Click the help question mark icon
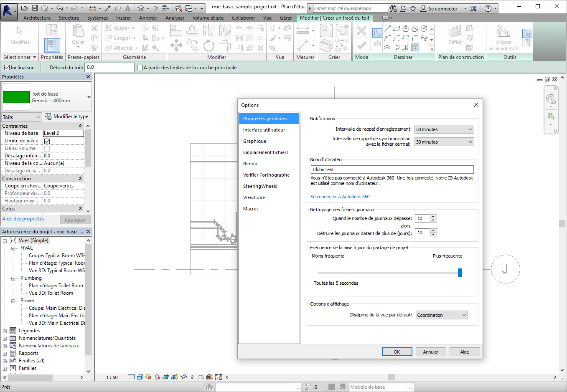The height and width of the screenshot is (392, 567). pos(488,8)
